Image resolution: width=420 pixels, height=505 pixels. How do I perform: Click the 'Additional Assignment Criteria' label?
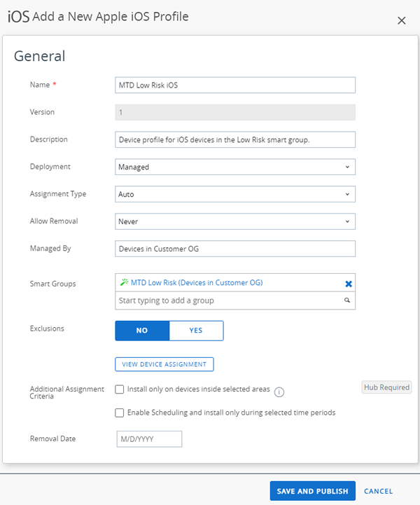67,393
